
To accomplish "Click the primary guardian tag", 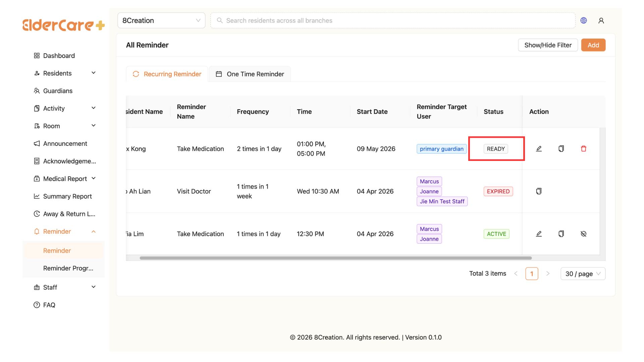I will [x=441, y=149].
